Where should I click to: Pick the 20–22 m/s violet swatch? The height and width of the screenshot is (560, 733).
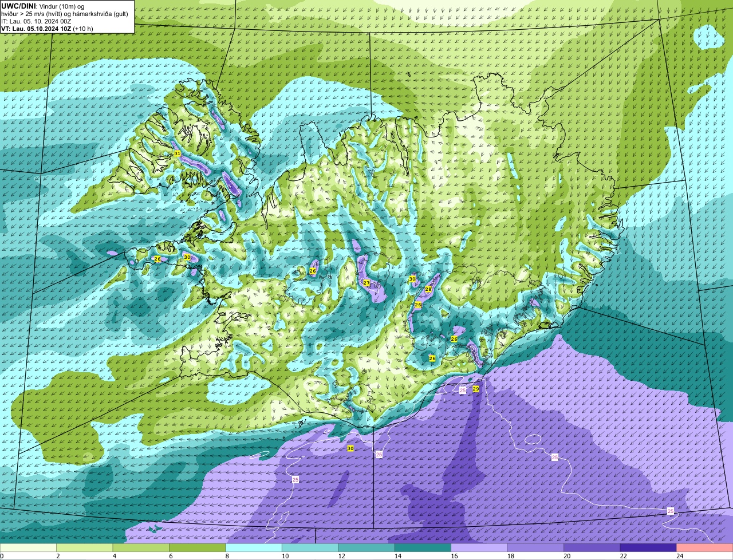[x=592, y=548]
